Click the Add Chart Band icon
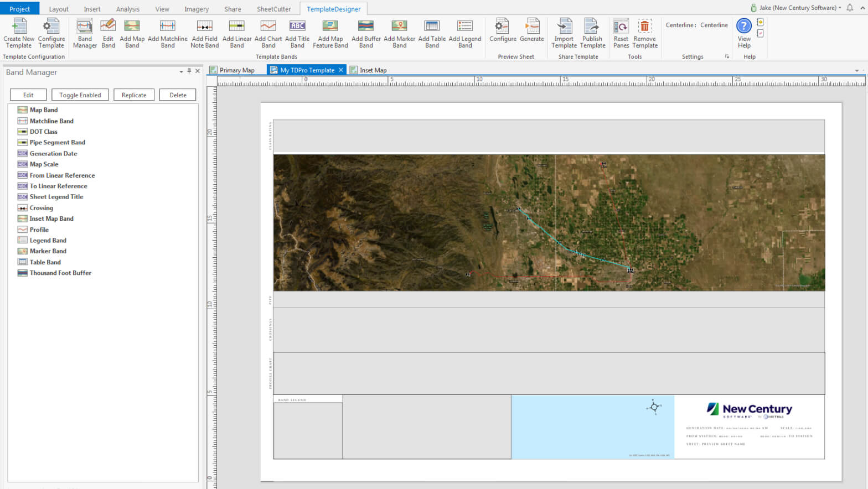Viewport: 868px width, 489px height. [268, 27]
